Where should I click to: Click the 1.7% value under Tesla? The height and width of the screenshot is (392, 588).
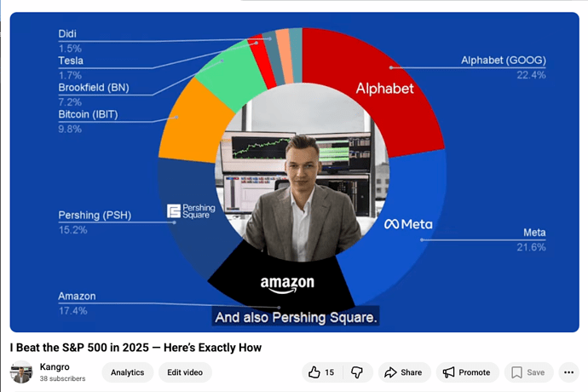[70, 75]
